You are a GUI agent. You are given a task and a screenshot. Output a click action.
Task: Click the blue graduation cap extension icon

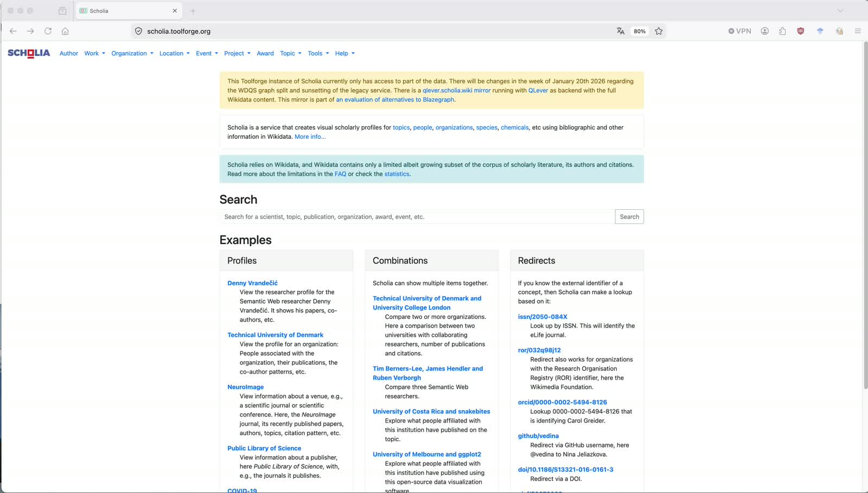(820, 31)
